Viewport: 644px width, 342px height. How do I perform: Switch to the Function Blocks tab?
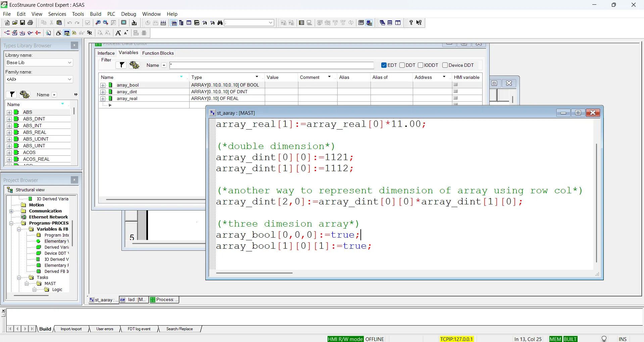(158, 53)
